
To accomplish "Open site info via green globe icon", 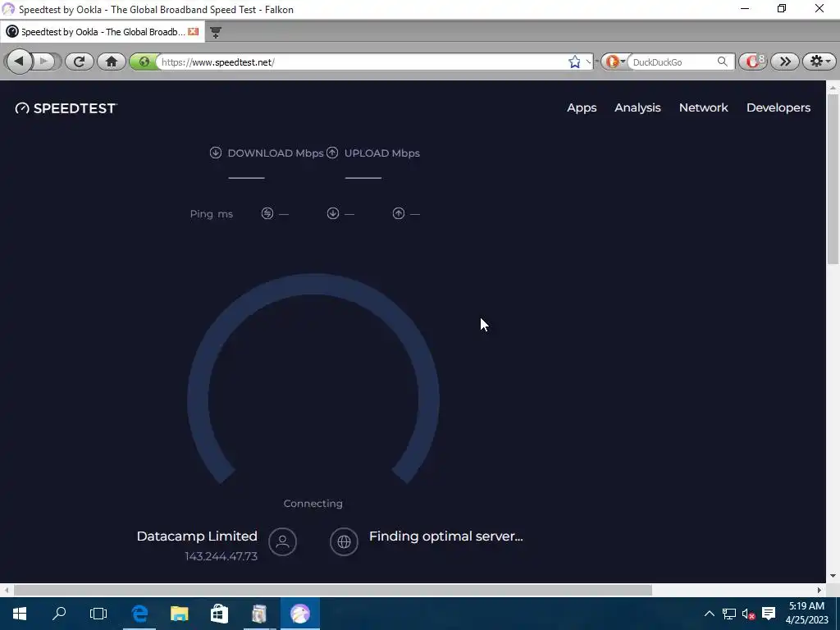I will click(x=144, y=62).
